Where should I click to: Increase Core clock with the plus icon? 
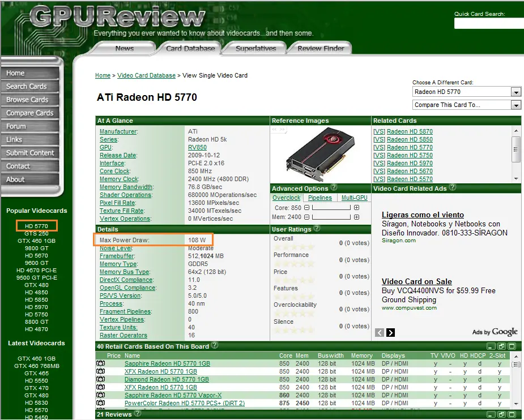tap(356, 208)
